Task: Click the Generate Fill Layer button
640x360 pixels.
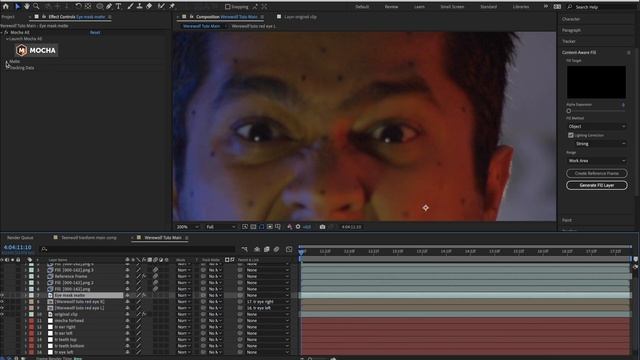Action: 597,185
